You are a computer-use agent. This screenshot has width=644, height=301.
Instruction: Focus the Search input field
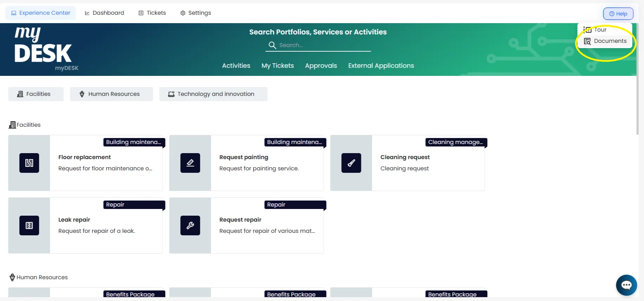(318, 45)
